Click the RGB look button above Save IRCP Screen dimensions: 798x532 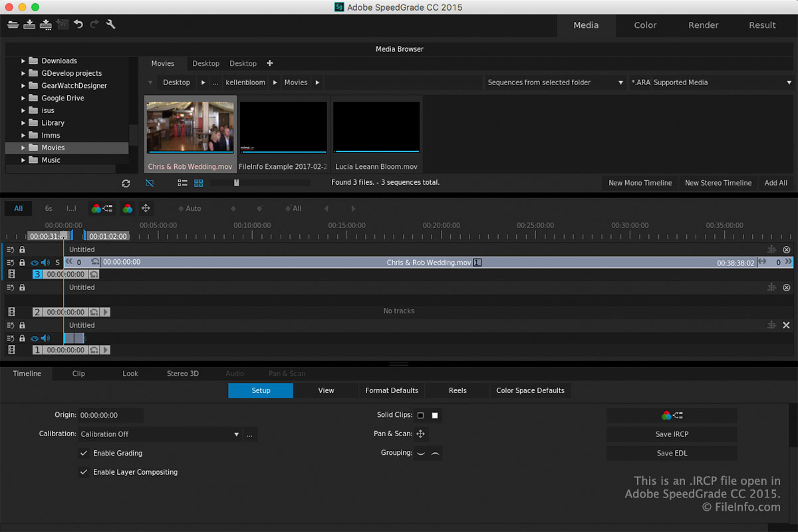pos(672,415)
